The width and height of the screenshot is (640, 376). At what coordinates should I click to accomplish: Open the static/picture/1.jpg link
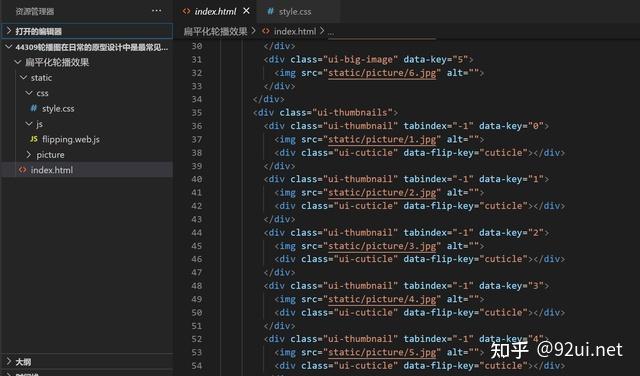pyautogui.click(x=382, y=139)
